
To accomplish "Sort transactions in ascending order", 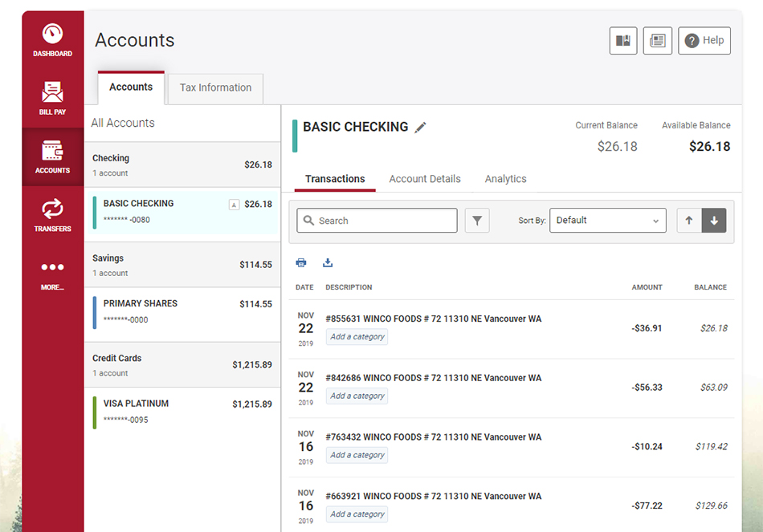I will click(x=689, y=221).
